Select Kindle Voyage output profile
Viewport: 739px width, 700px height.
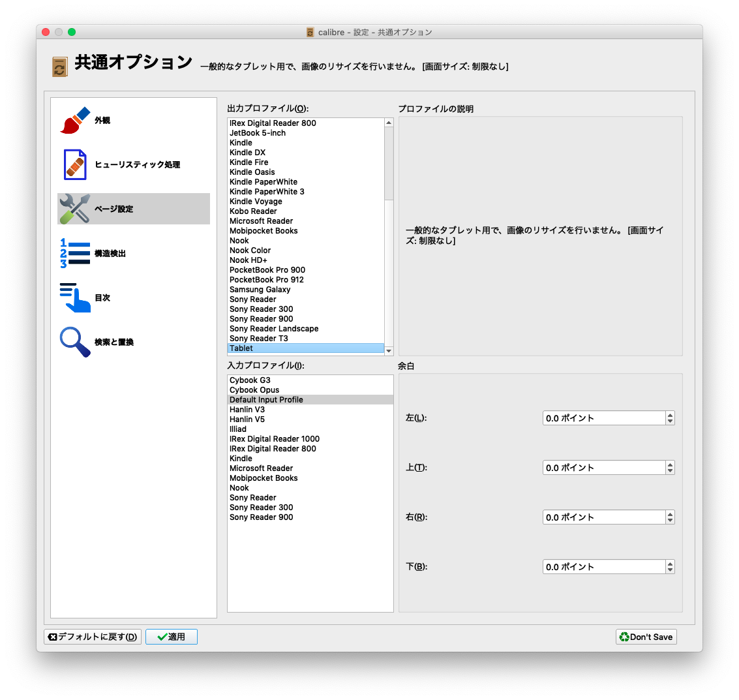click(x=306, y=202)
